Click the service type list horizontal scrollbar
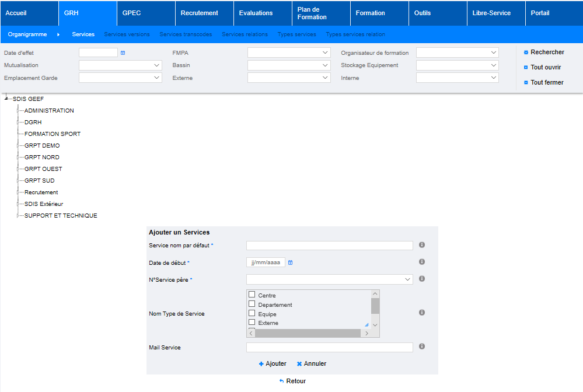Image resolution: width=583 pixels, height=392 pixels. [x=308, y=333]
